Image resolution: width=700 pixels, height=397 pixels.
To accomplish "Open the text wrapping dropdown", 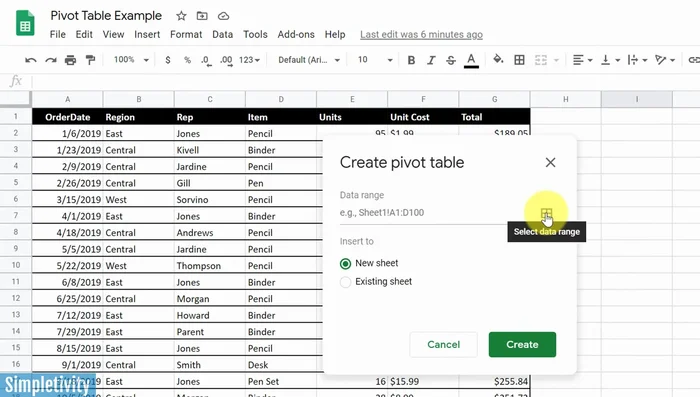I will (x=637, y=60).
